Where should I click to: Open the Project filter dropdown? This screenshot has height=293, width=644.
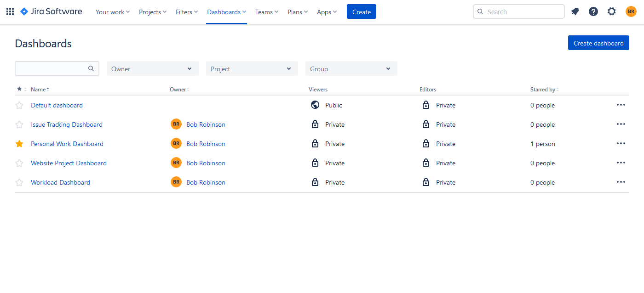(252, 68)
